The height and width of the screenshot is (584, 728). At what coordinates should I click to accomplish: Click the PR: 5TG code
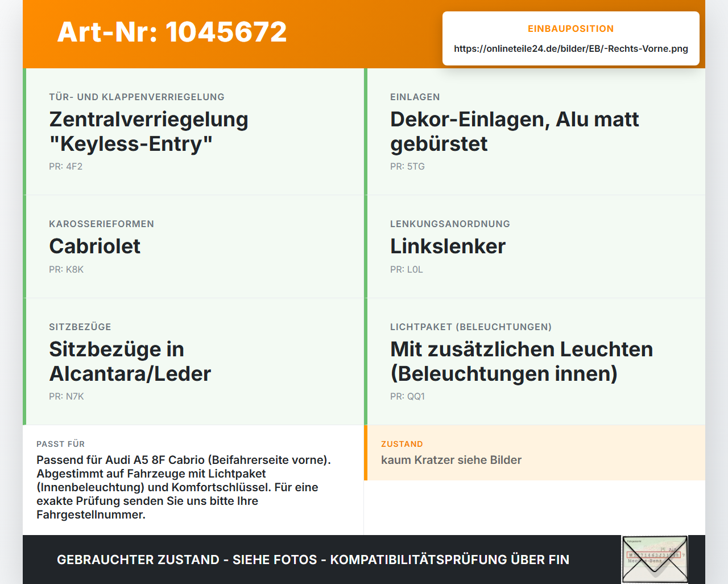point(407,166)
